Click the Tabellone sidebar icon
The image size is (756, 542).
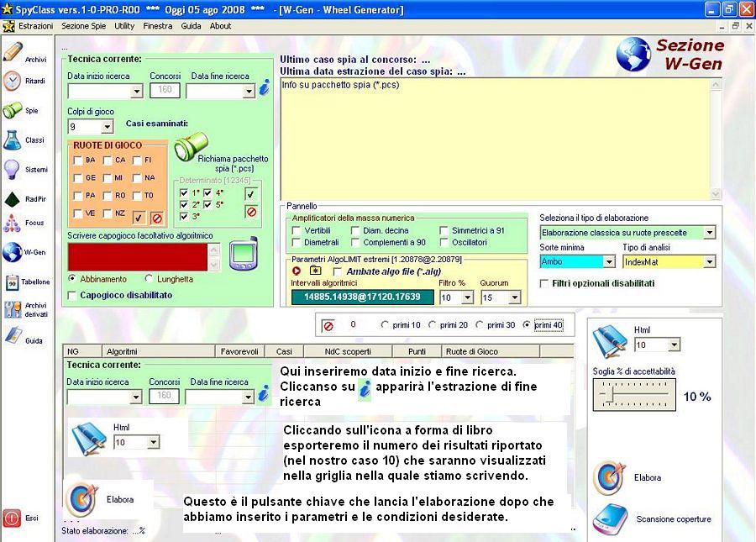(x=13, y=282)
